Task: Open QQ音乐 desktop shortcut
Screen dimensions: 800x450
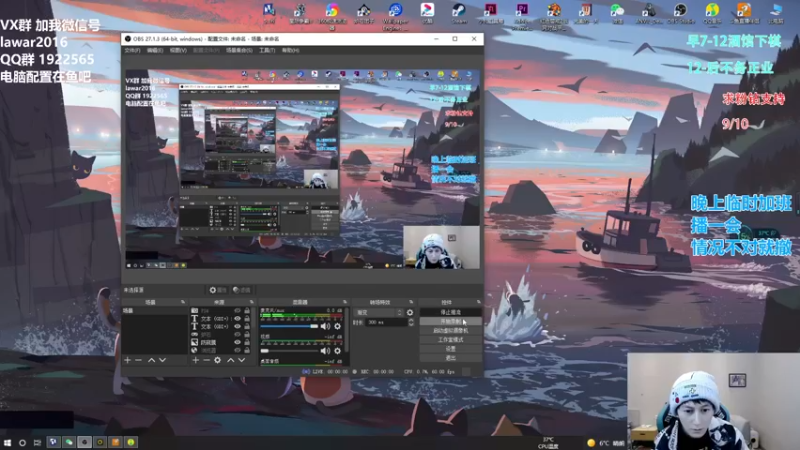Action: (x=712, y=14)
